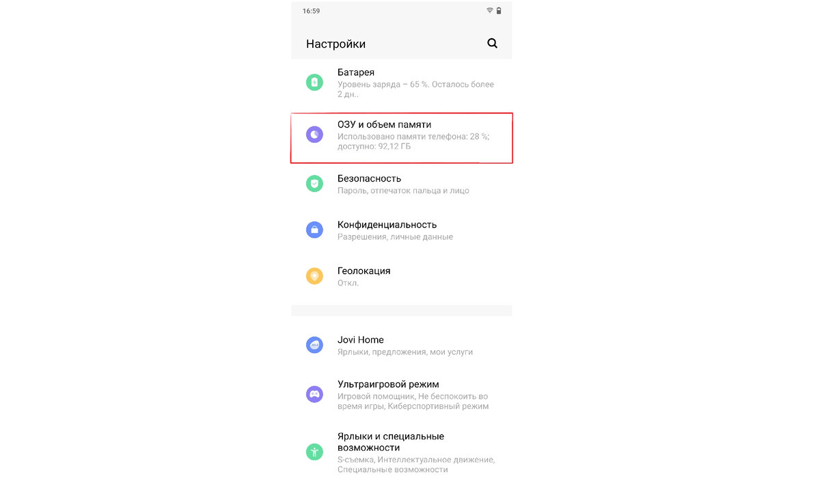Viewport: 820px width, 504px height.
Task: Tap the green security shield icon
Action: (x=314, y=183)
